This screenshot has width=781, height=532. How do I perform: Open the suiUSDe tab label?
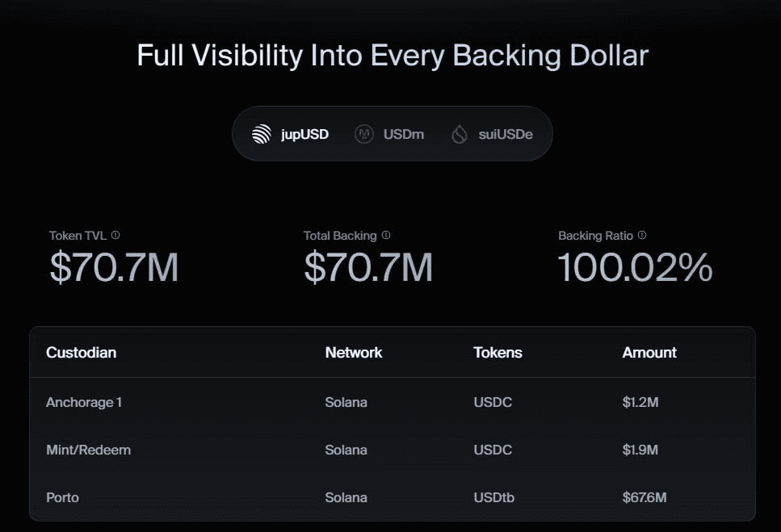point(506,134)
